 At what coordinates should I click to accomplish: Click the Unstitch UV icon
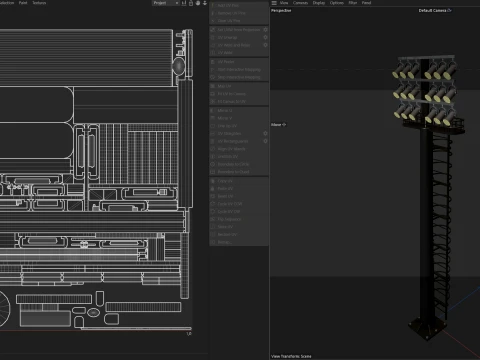click(x=213, y=156)
